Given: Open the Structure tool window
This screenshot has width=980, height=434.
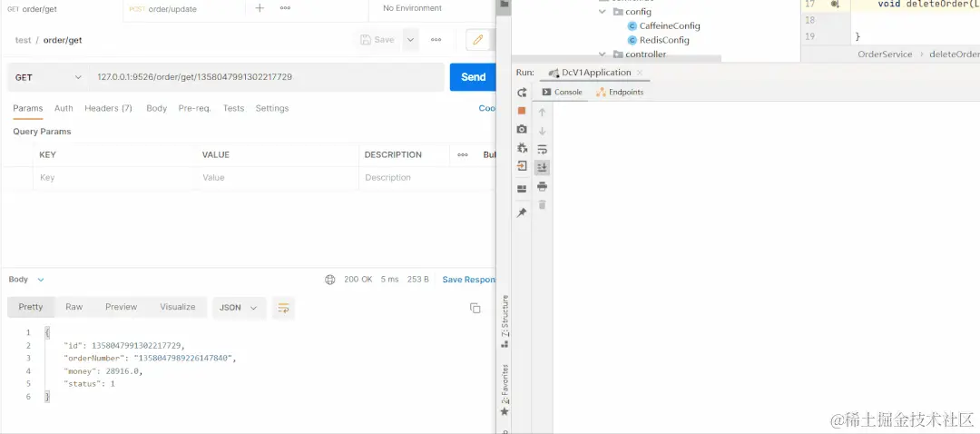Looking at the screenshot, I should click(505, 321).
